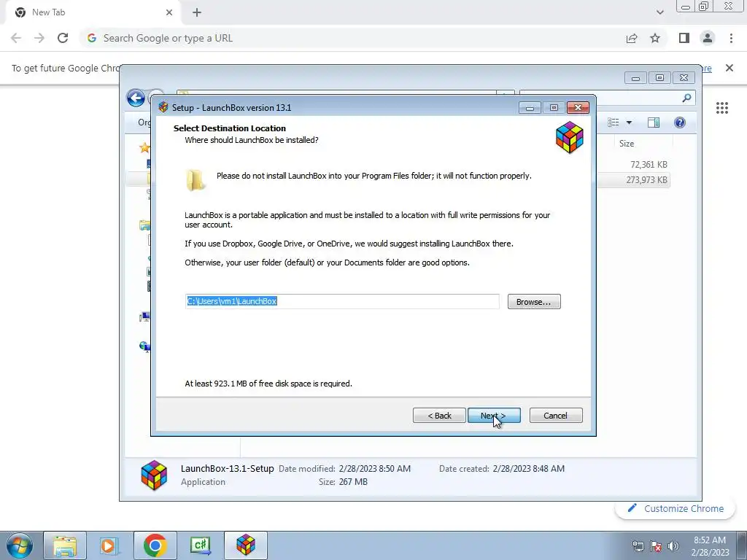The height and width of the screenshot is (560, 747).
Task: Click Customize Chrome button
Action: click(x=676, y=508)
